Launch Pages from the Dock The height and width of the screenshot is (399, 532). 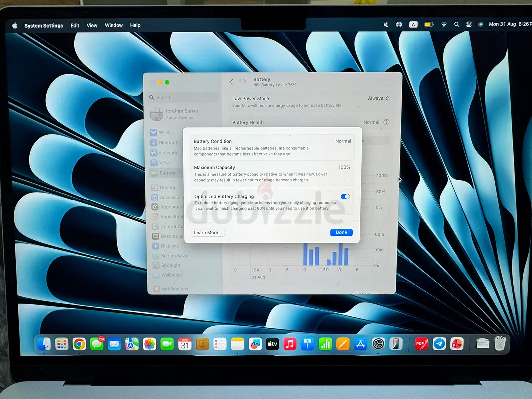pyautogui.click(x=343, y=344)
